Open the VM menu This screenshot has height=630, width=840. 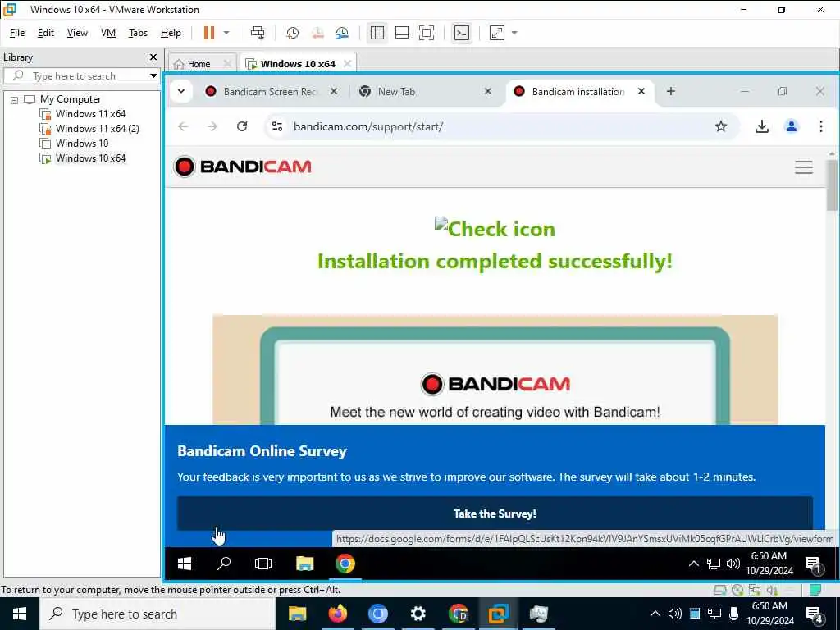tap(108, 33)
